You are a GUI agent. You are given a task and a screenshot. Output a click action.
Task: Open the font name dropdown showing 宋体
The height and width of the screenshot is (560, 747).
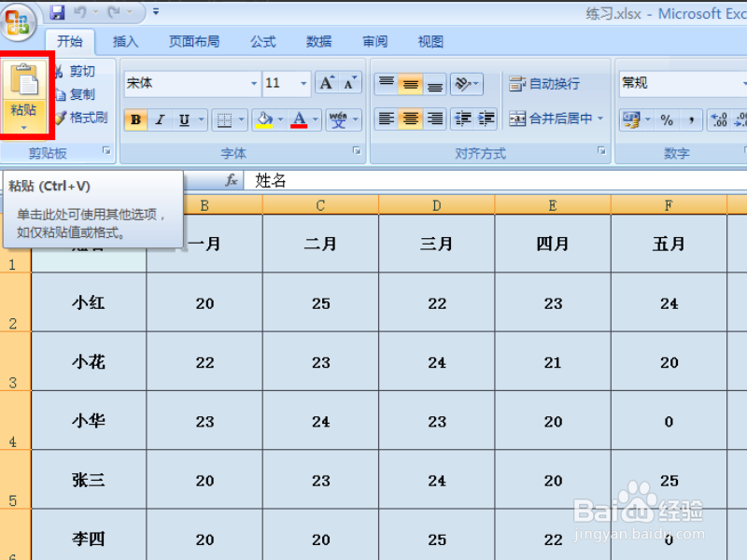click(x=255, y=84)
